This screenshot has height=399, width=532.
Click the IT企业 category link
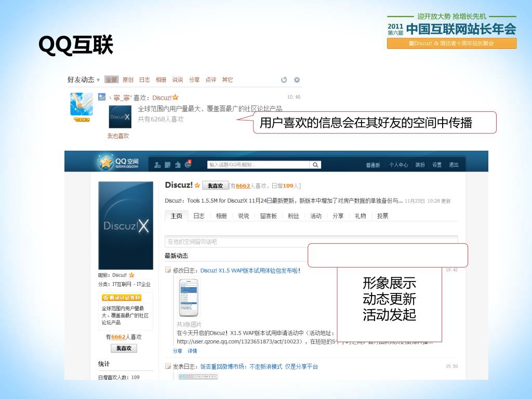click(x=143, y=284)
